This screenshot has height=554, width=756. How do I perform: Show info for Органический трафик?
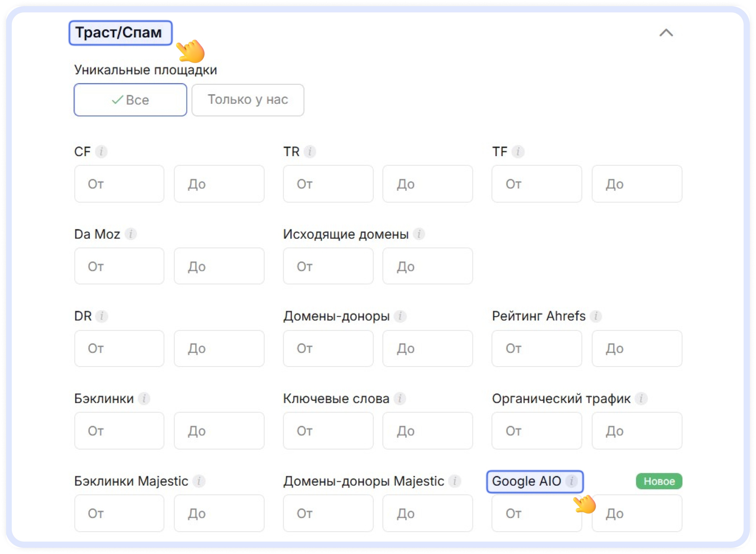(x=641, y=398)
